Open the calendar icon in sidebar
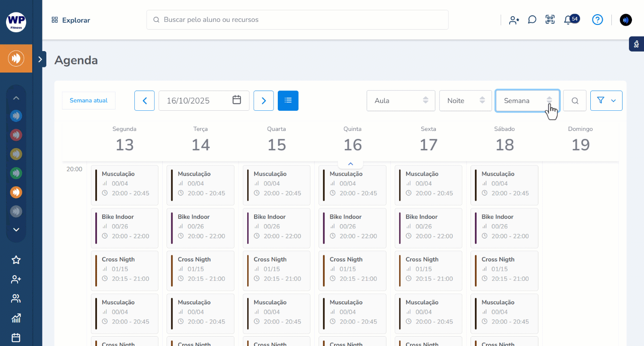Viewport: 644px width, 346px height. (x=16, y=337)
